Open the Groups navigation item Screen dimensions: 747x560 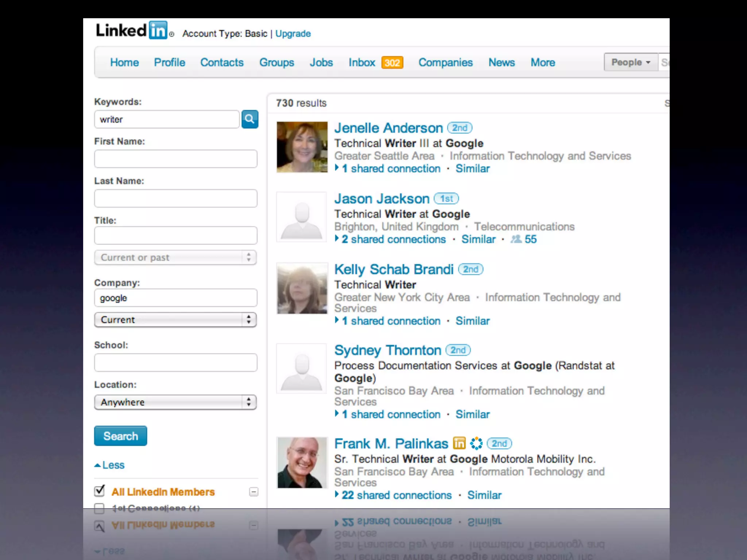(x=276, y=63)
